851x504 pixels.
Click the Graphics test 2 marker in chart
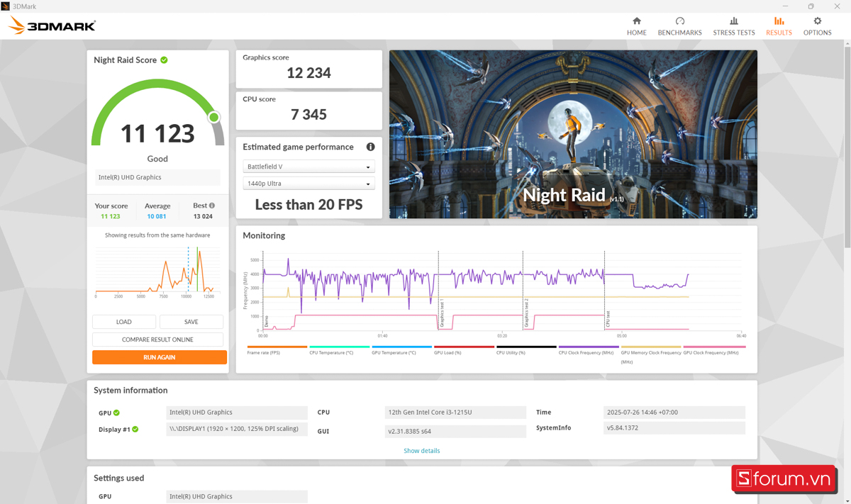526,313
